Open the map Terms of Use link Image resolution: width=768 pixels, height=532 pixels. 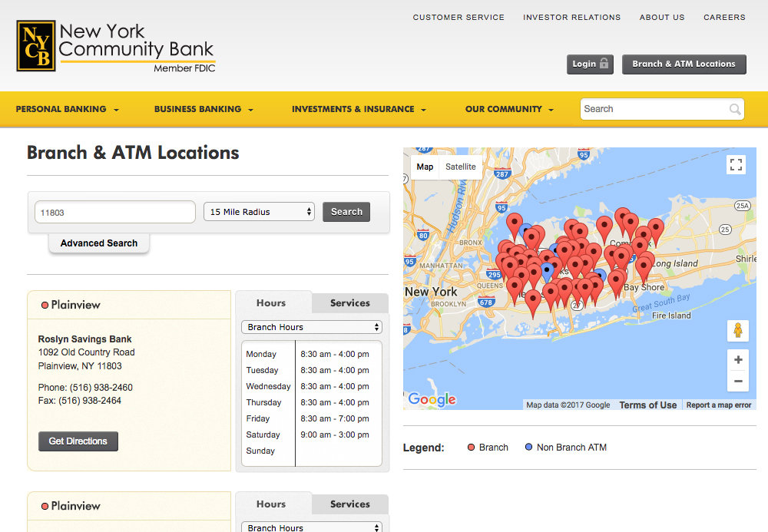tap(647, 405)
